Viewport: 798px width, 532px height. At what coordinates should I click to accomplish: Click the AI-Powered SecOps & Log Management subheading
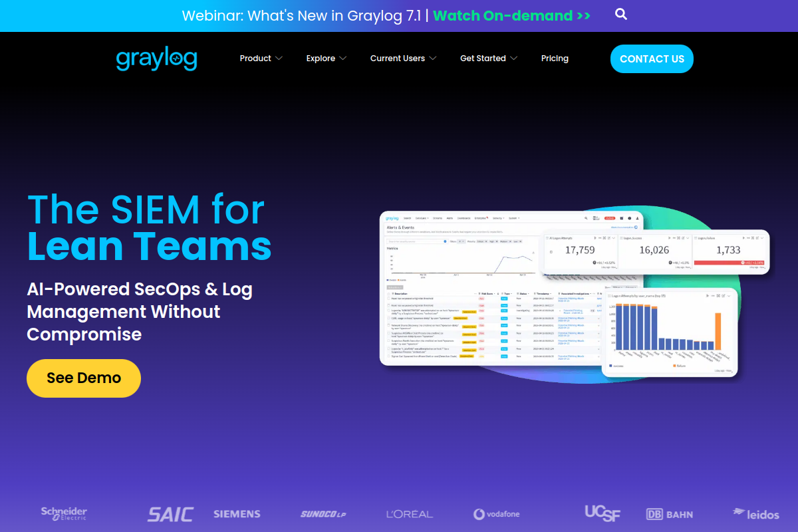(x=140, y=311)
